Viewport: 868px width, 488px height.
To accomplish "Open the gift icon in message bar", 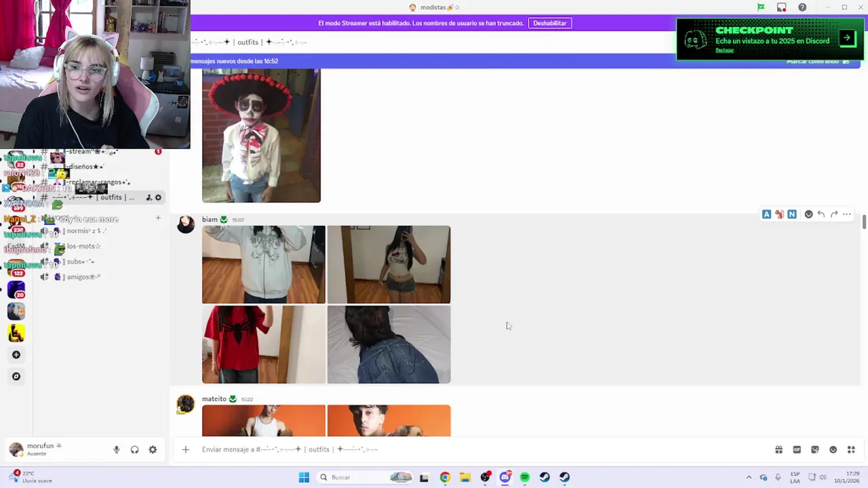I will click(x=778, y=449).
